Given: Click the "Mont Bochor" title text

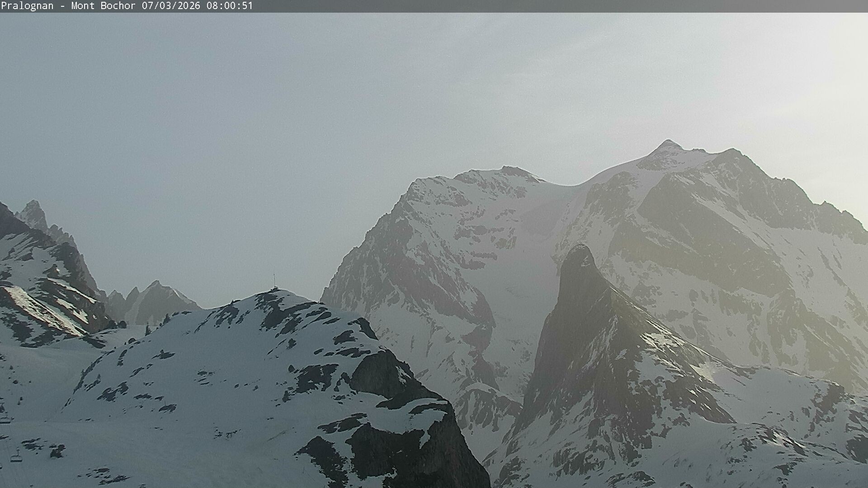Looking at the screenshot, I should pos(103,6).
